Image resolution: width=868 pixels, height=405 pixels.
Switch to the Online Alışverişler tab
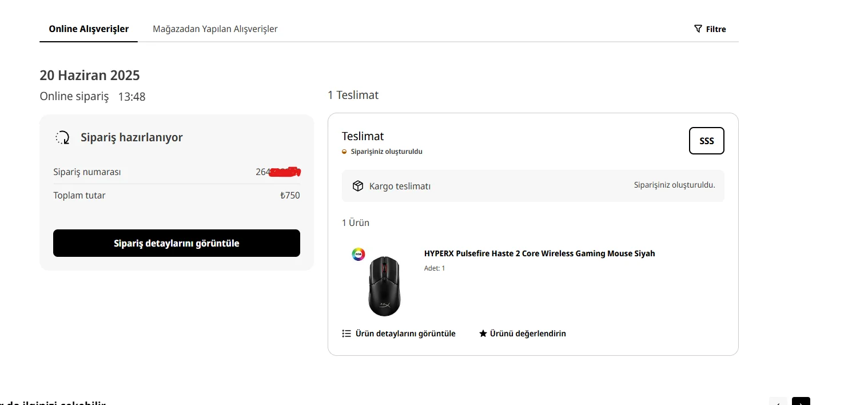click(x=89, y=29)
